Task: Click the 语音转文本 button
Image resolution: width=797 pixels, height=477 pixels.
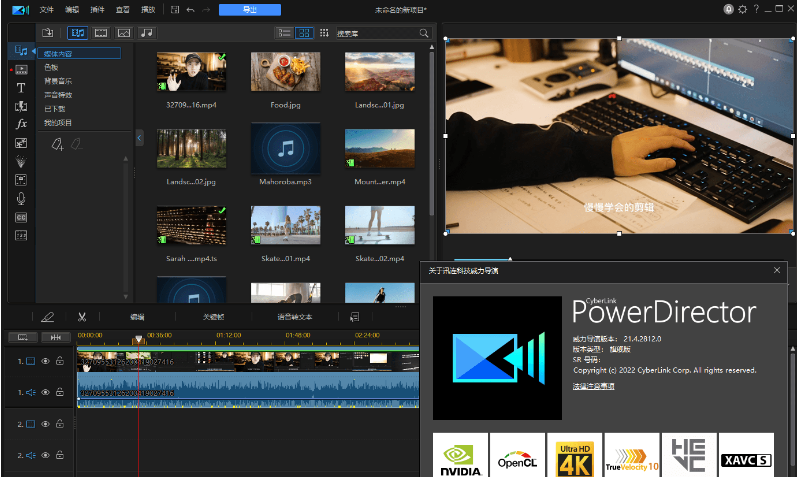Action: coord(294,316)
